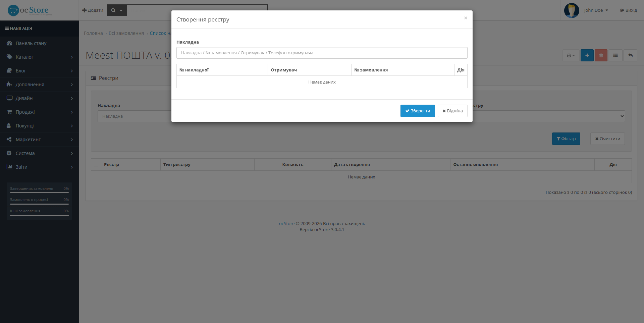Click the Система gear icon
Viewport: 644px width, 323px height.
9,153
